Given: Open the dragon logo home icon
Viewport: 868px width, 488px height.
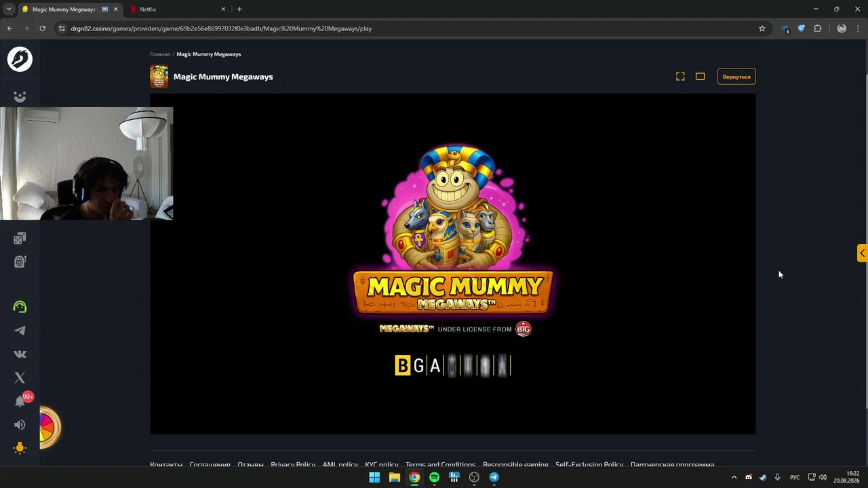Looking at the screenshot, I should tap(20, 59).
